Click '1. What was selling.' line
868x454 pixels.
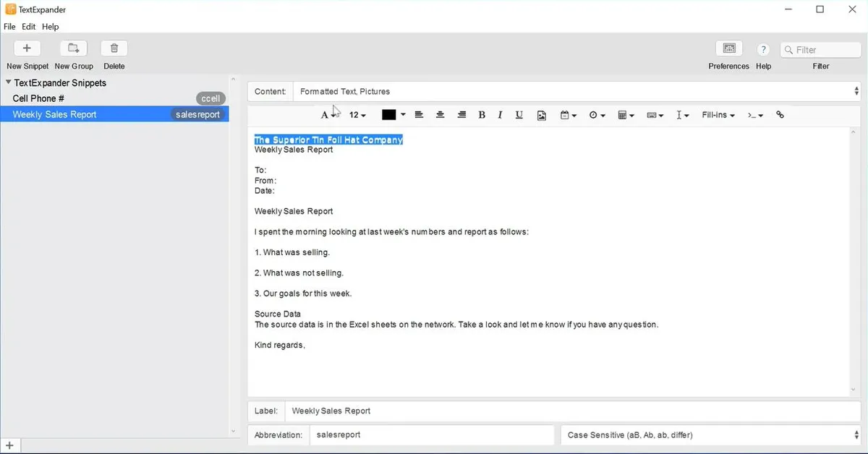(292, 252)
